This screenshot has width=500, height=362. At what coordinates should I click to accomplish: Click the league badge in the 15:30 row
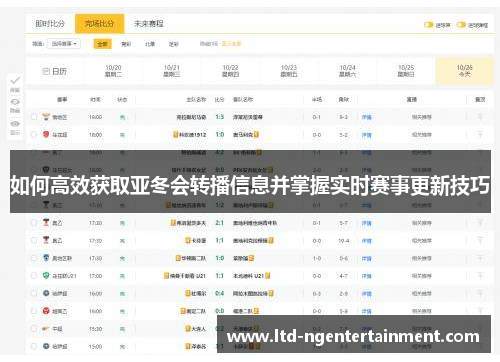click(x=46, y=329)
